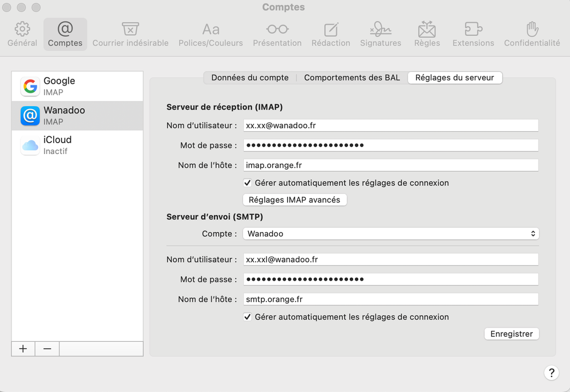Viewport: 570px width, 392px height.
Task: Click the SMTP password field
Action: (391, 279)
